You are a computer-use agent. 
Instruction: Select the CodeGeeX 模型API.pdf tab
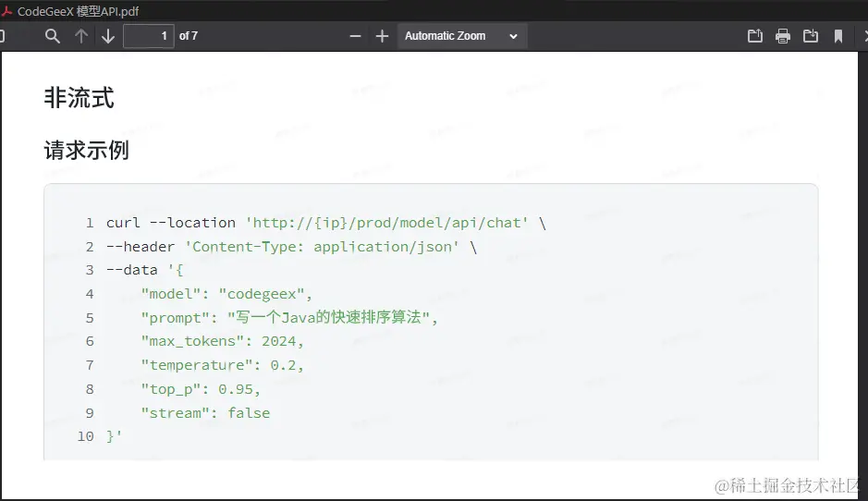(x=78, y=11)
